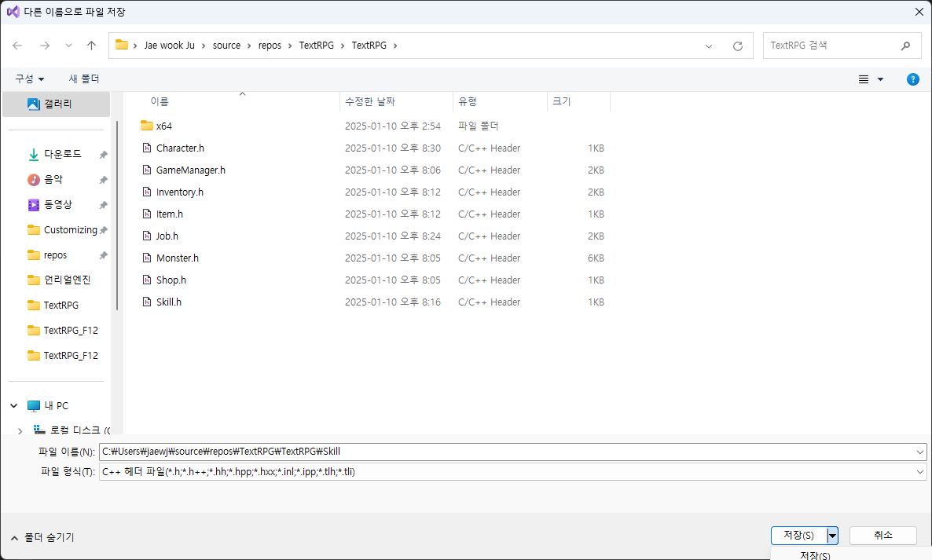Click the pin icon next to 동영상
Image resolution: width=932 pixels, height=560 pixels.
(x=104, y=205)
